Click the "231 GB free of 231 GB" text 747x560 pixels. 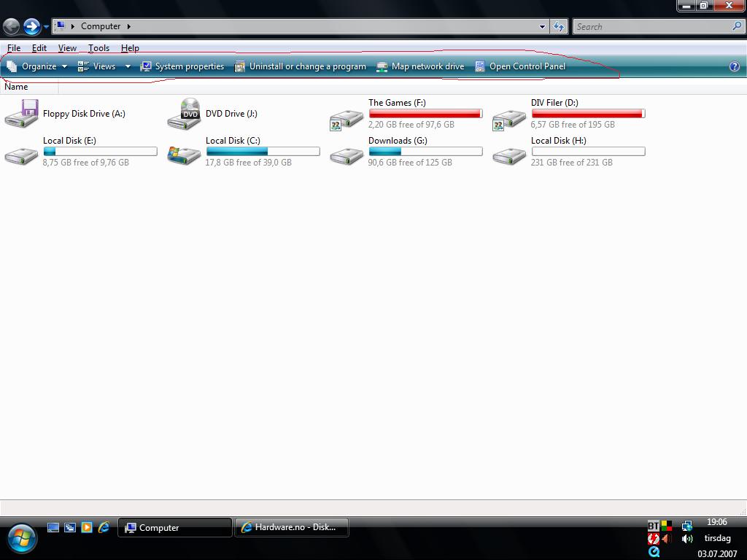tap(572, 163)
